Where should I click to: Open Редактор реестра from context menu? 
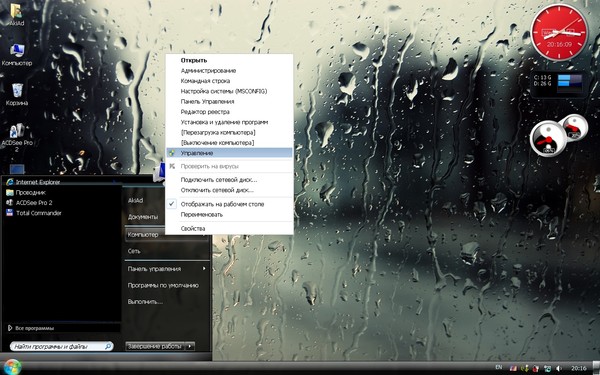205,112
